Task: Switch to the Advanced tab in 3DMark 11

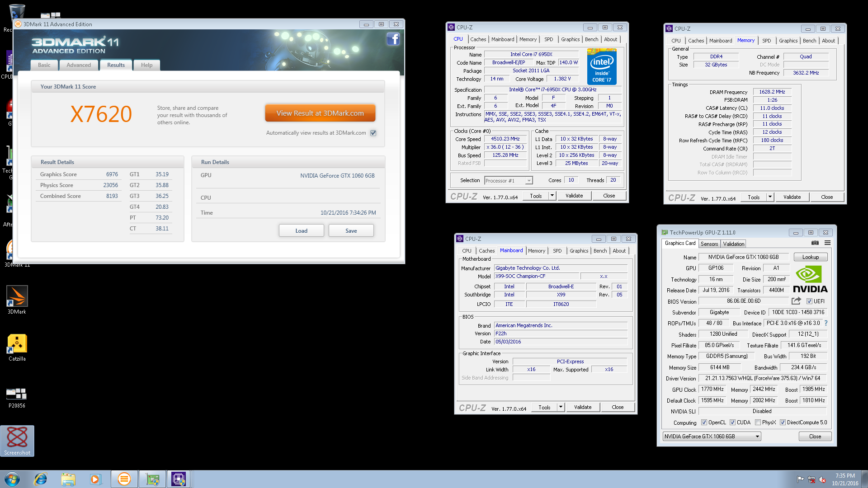Action: coord(79,65)
